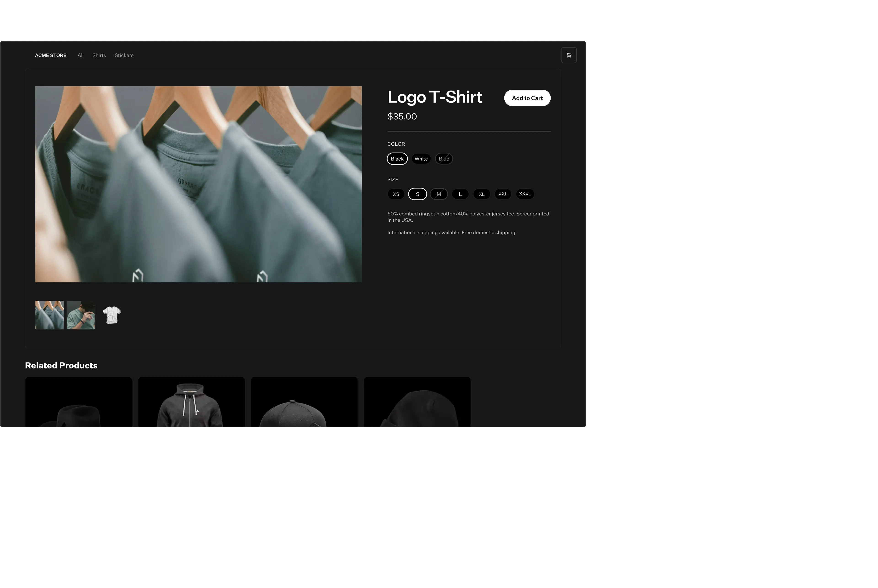Select the Black color option
Screen dimensions: 878x588
tap(397, 159)
